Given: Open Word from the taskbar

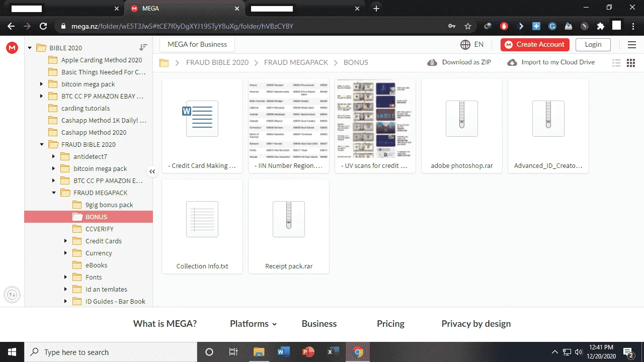Looking at the screenshot, I should point(283,352).
